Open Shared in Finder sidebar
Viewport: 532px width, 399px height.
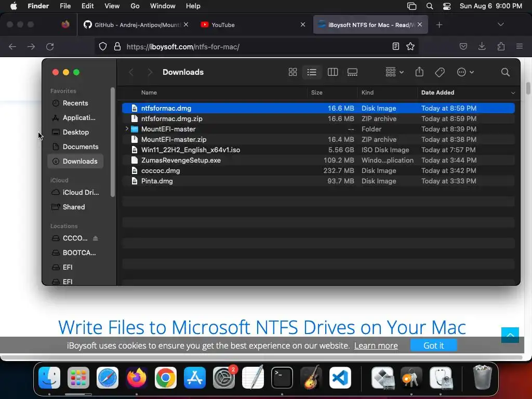(75, 207)
